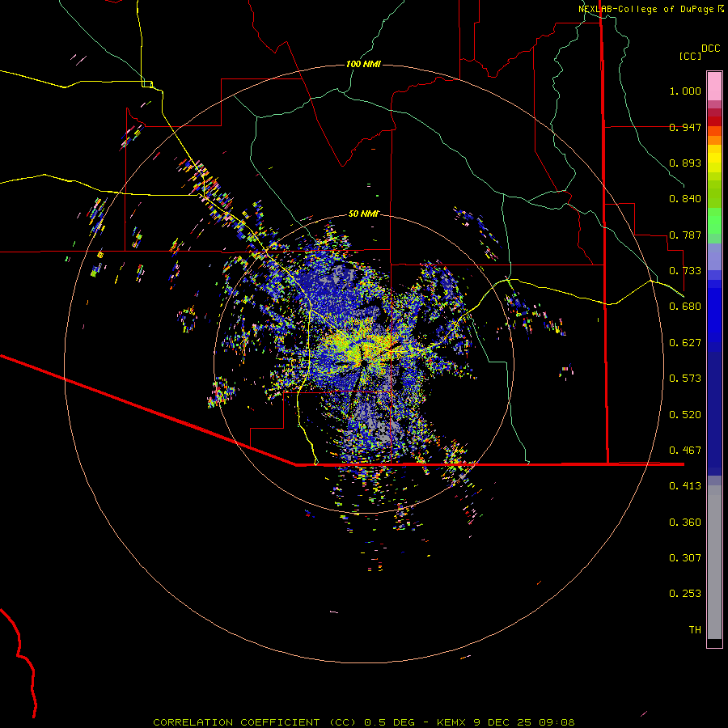This screenshot has width=728, height=728.
Task: Click the TH threshold label
Action: (695, 630)
